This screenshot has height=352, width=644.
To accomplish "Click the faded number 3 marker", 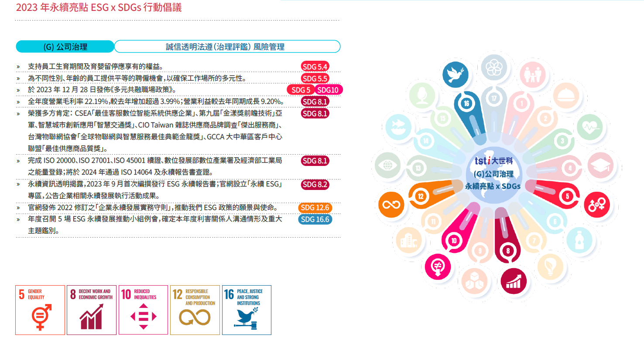I will tap(563, 141).
